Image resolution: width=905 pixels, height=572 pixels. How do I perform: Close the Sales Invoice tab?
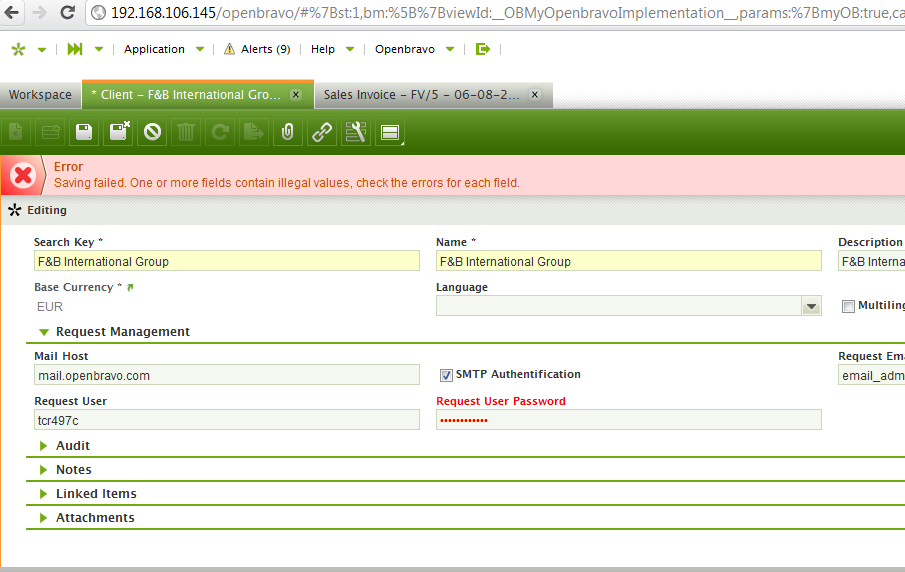pyautogui.click(x=535, y=95)
